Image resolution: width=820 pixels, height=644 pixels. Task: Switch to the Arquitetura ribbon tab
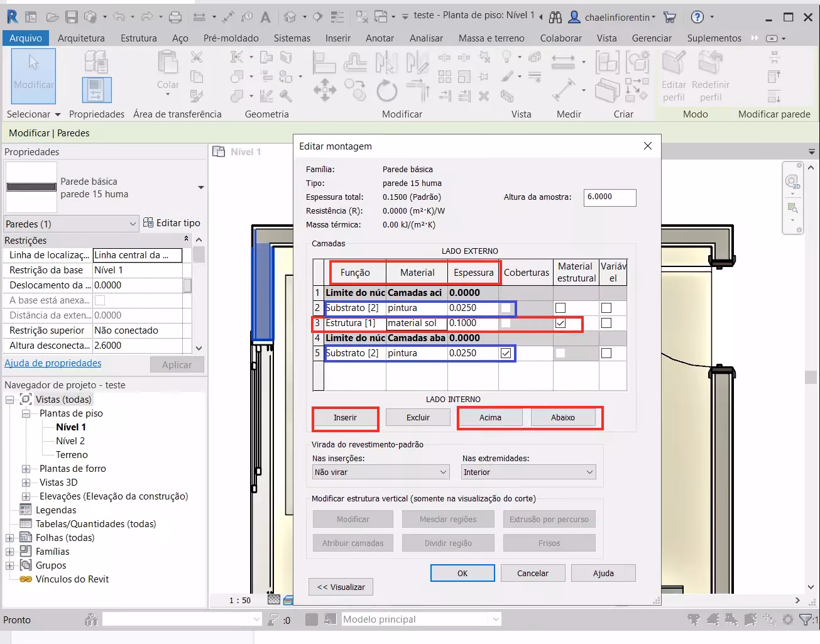(x=81, y=38)
